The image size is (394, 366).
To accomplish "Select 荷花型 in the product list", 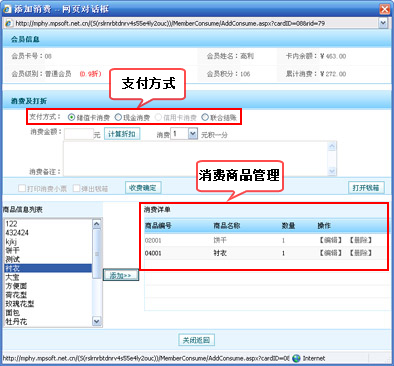I will [48, 295].
